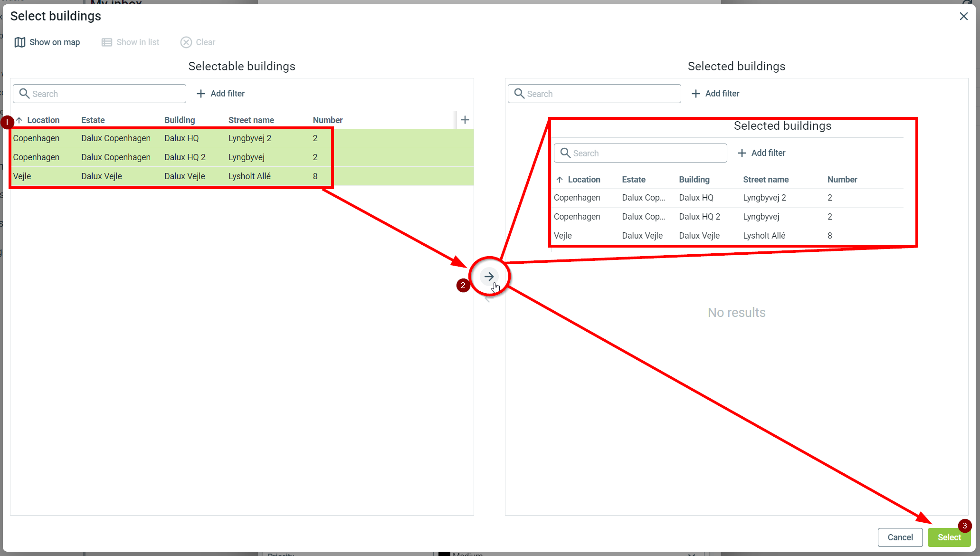
Task: Sort by Number column header
Action: click(x=327, y=120)
